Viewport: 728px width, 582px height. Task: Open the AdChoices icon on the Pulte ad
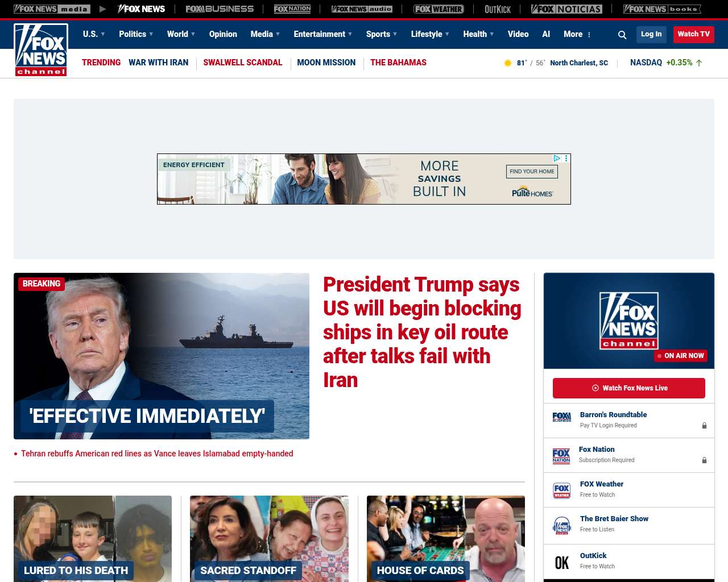(x=557, y=159)
